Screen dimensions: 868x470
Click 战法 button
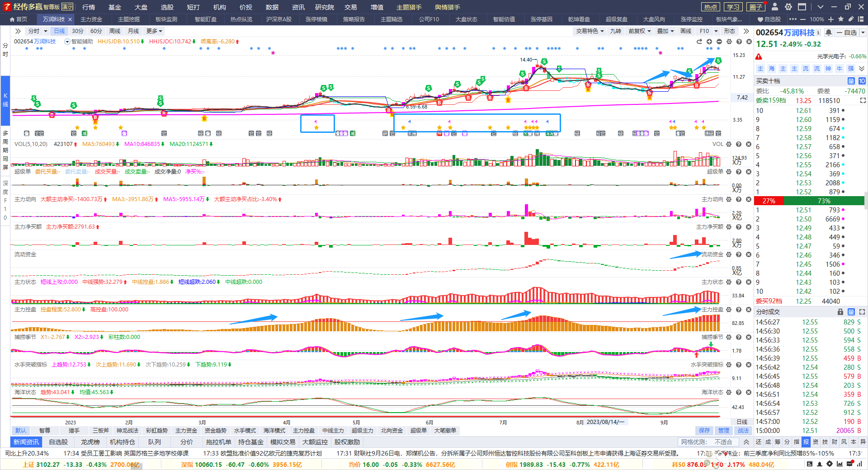point(743,430)
